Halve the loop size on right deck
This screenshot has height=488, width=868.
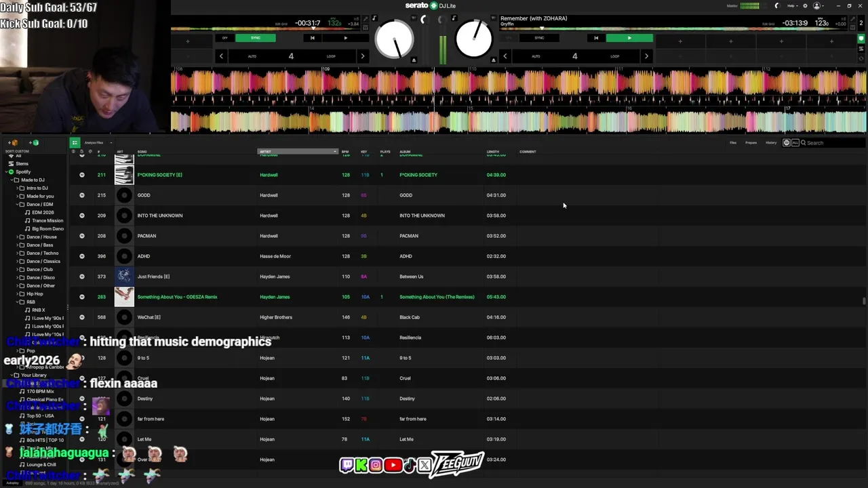[x=505, y=56]
